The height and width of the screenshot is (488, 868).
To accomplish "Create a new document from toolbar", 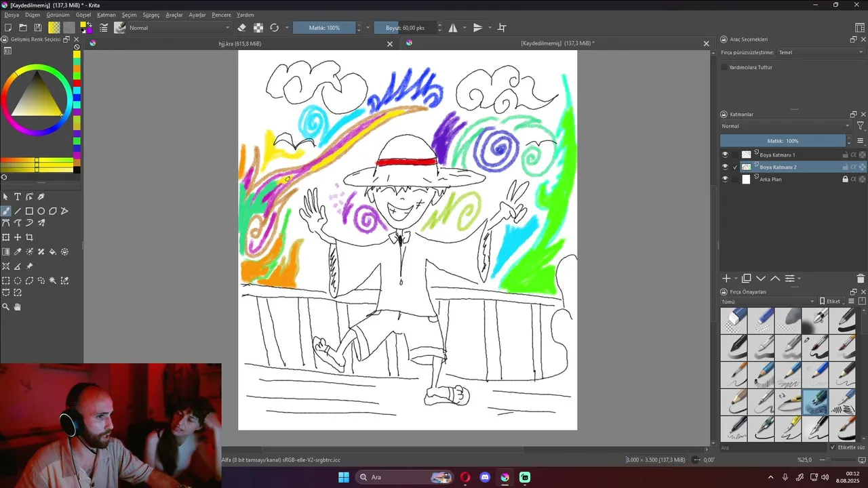I will pyautogui.click(x=8, y=28).
